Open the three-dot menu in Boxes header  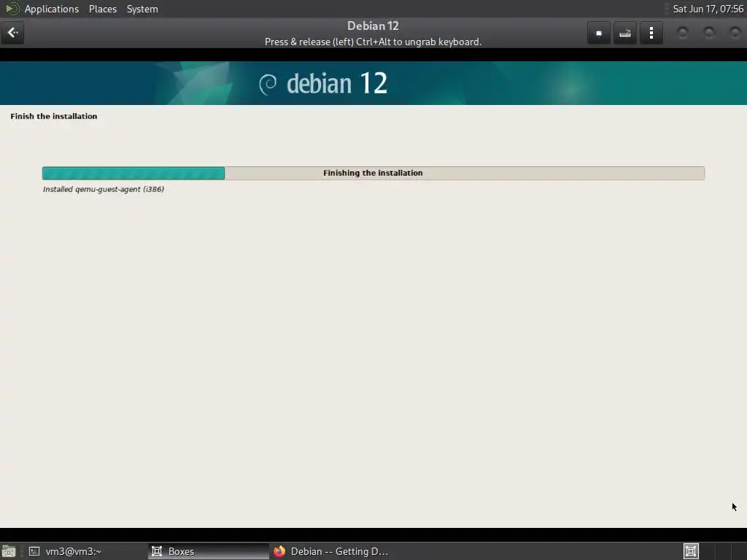pos(651,33)
